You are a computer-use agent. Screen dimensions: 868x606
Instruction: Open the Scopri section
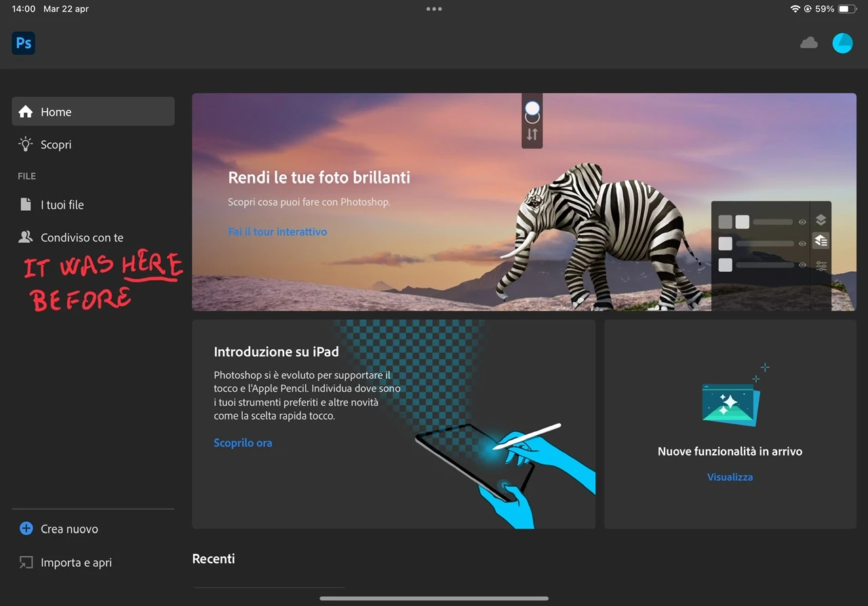93,144
